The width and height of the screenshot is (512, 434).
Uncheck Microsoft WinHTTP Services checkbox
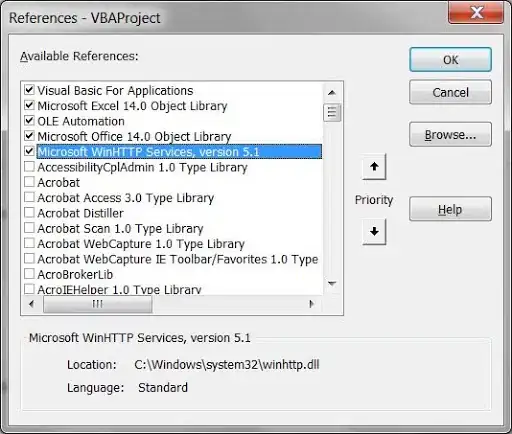(x=29, y=151)
